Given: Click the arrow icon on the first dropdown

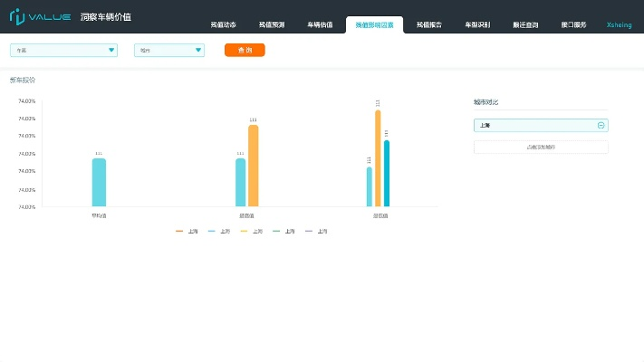Looking at the screenshot, I should pyautogui.click(x=111, y=50).
